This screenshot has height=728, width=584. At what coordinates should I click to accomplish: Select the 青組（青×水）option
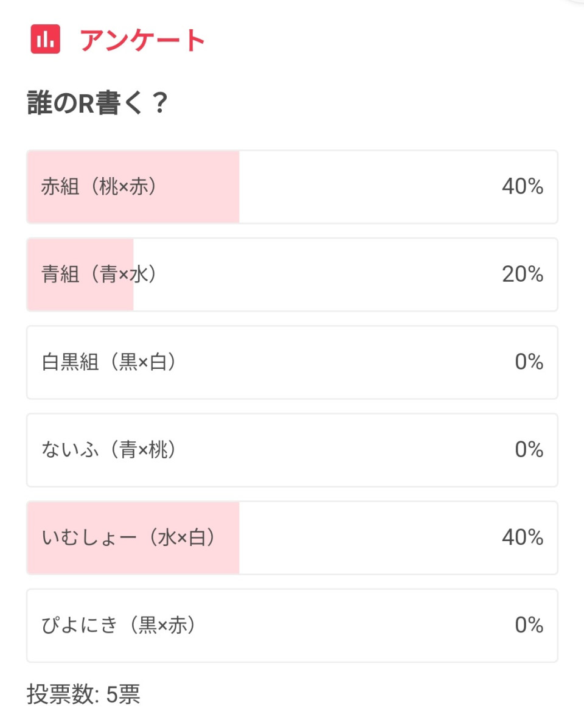pos(99,275)
